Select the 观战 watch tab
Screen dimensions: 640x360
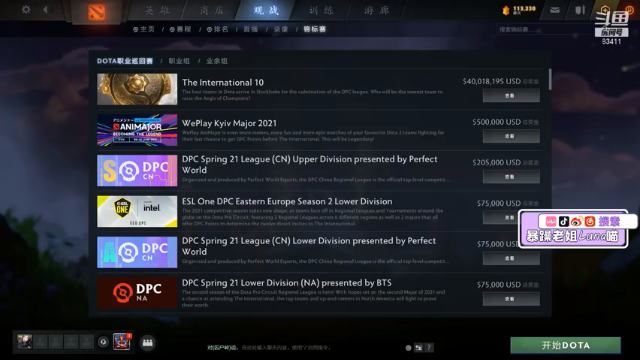pyautogui.click(x=266, y=10)
